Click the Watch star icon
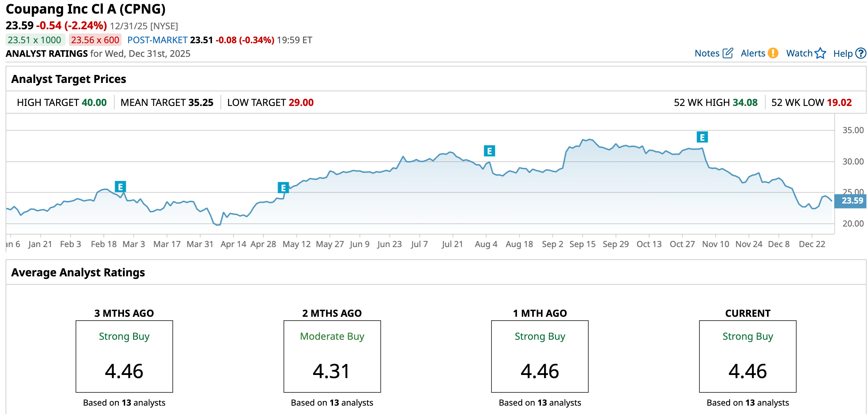The width and height of the screenshot is (868, 414). click(x=820, y=53)
